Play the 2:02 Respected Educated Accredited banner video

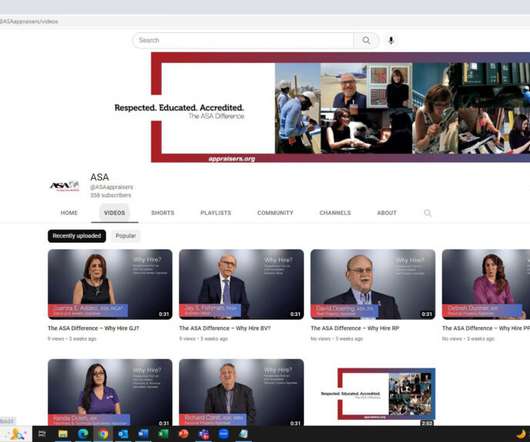[x=373, y=394]
